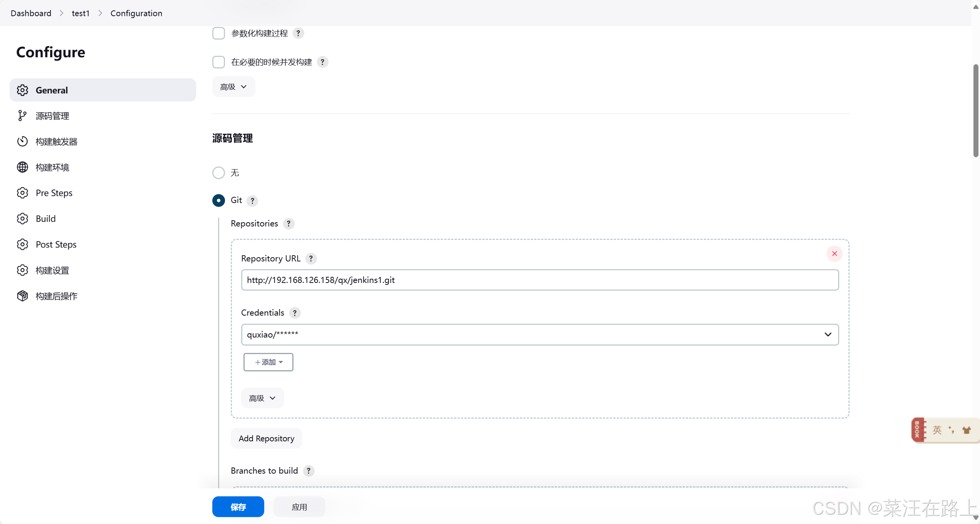Open the Credentials dropdown quxiao
980x524 pixels.
(540, 334)
